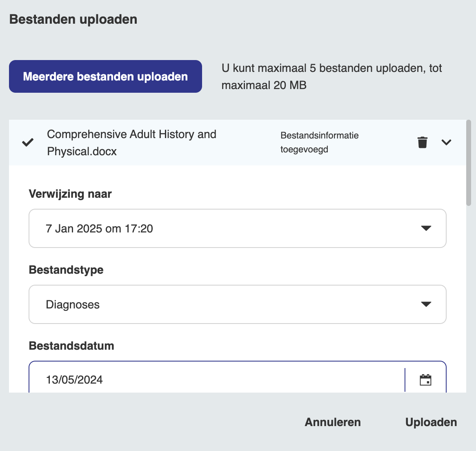The width and height of the screenshot is (476, 451).
Task: Click the Bestanden uploaden heading
Action: [x=73, y=19]
